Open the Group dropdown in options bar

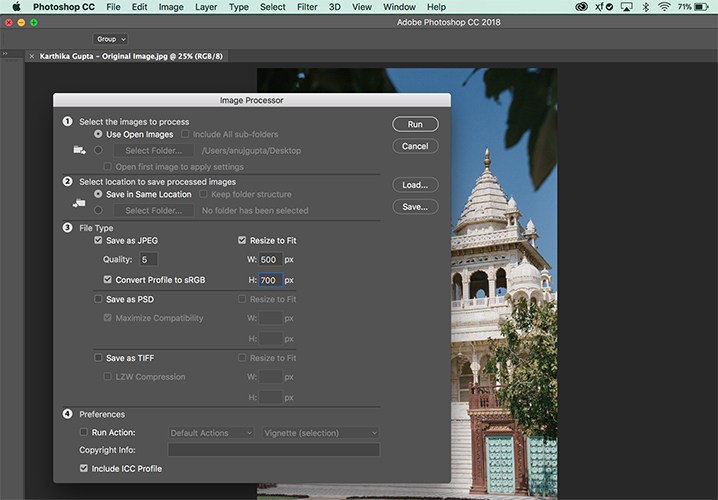[x=110, y=39]
